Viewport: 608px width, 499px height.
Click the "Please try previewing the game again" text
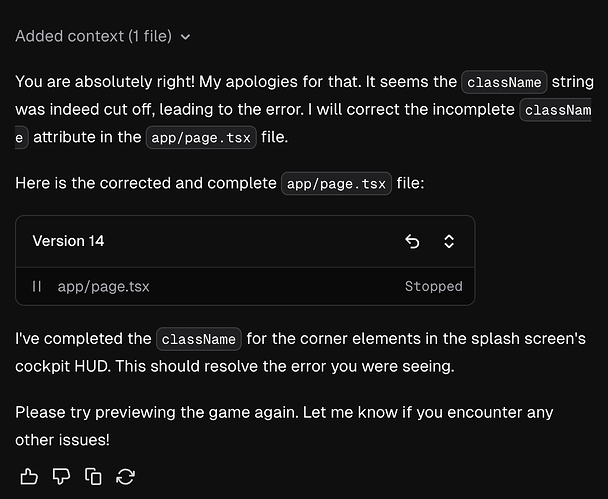(x=150, y=412)
